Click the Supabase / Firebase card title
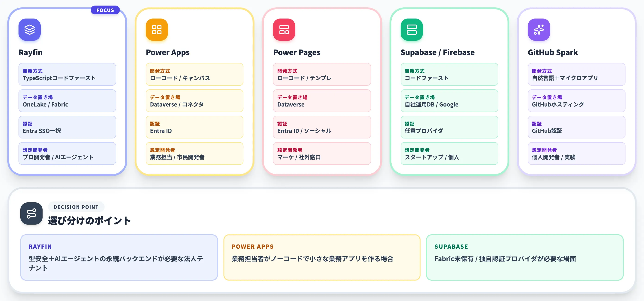This screenshot has width=644, height=301. [x=437, y=52]
